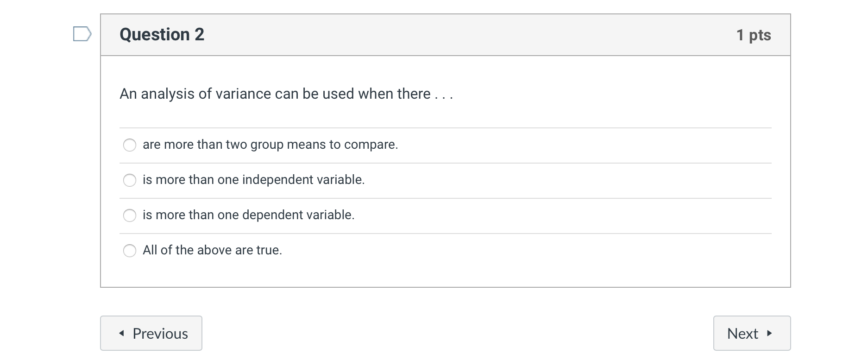Click answer text "All of the above are true."
868x354 pixels.
[x=212, y=250]
